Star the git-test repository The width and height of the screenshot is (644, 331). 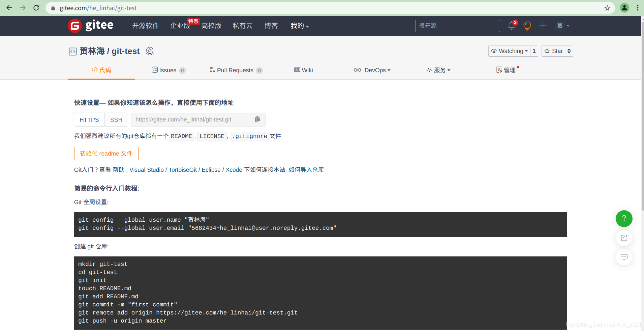(x=553, y=51)
